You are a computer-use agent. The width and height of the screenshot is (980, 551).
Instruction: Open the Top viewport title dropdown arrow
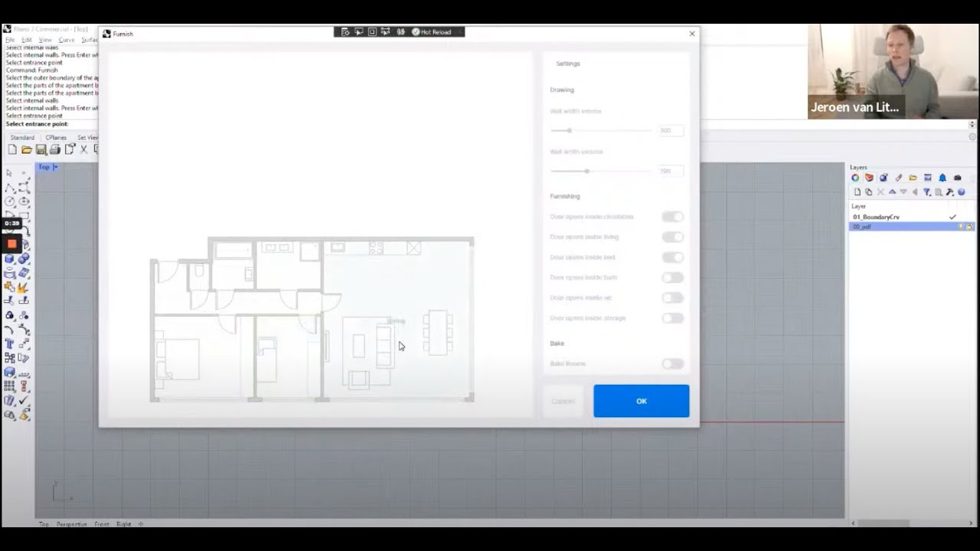click(x=55, y=167)
